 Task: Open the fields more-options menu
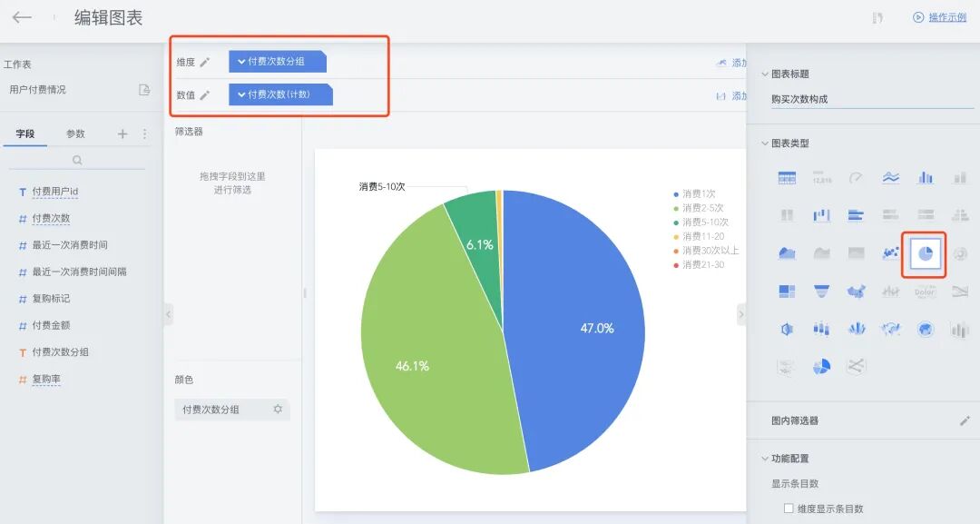[x=144, y=133]
